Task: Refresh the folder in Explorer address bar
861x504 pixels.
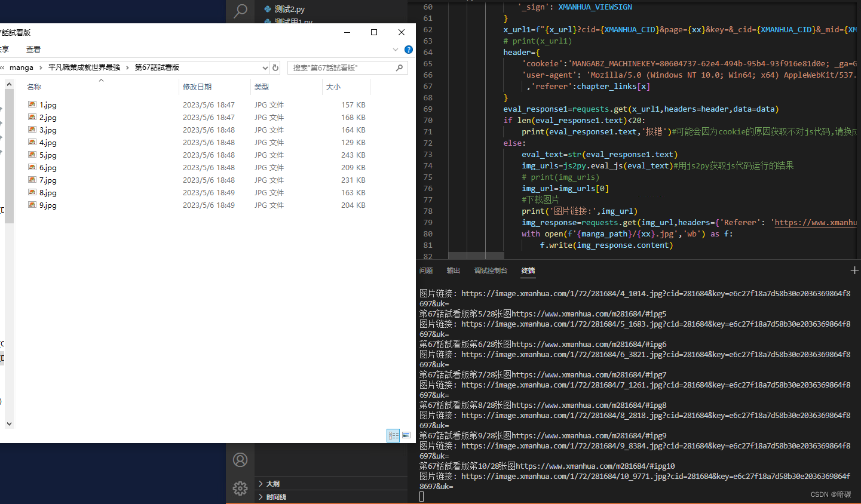Action: tap(275, 67)
